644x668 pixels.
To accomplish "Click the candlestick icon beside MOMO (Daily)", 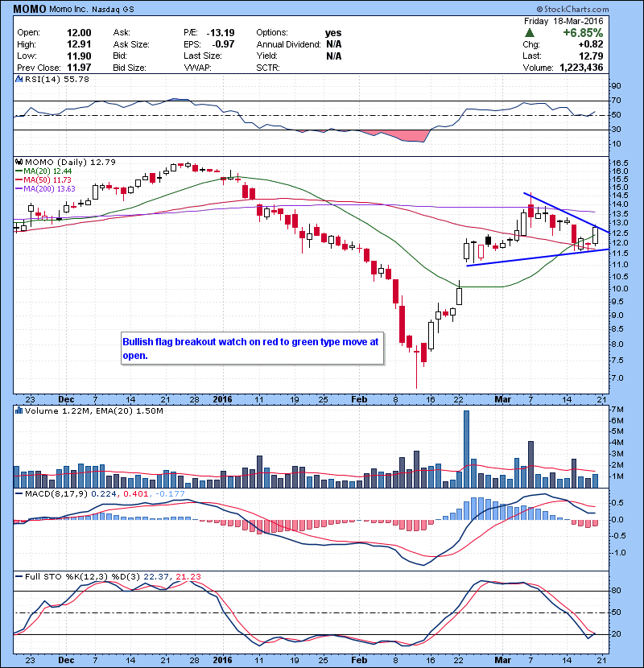I will pyautogui.click(x=19, y=162).
